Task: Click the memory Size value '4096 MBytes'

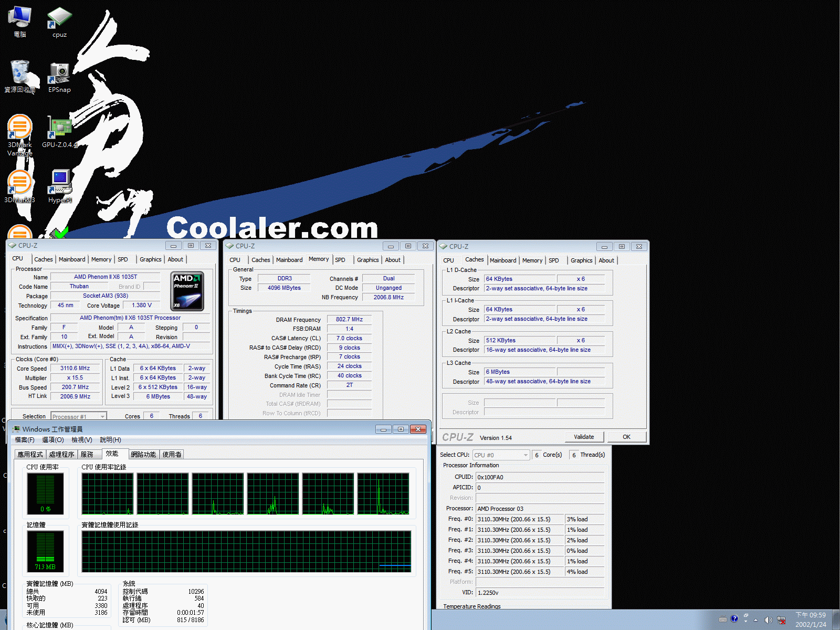Action: 285,288
